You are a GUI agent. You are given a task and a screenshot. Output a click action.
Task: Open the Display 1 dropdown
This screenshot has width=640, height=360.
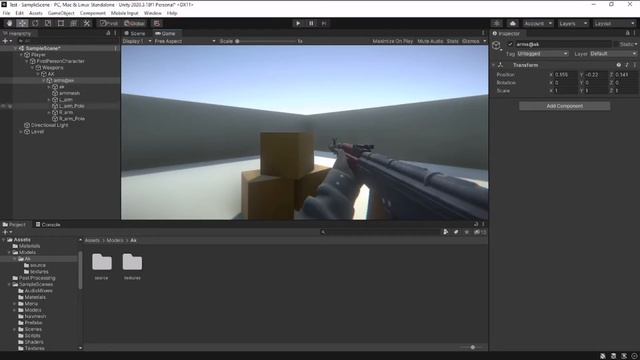[x=137, y=41]
